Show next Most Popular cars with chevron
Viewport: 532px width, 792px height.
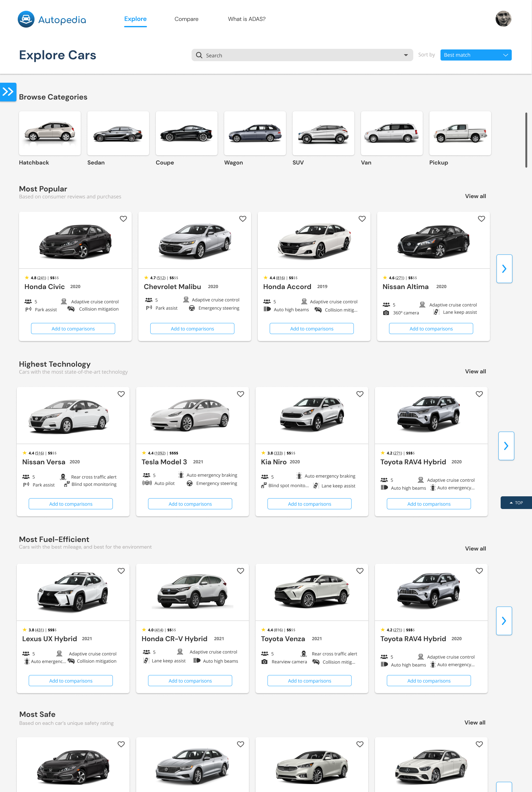pyautogui.click(x=504, y=269)
